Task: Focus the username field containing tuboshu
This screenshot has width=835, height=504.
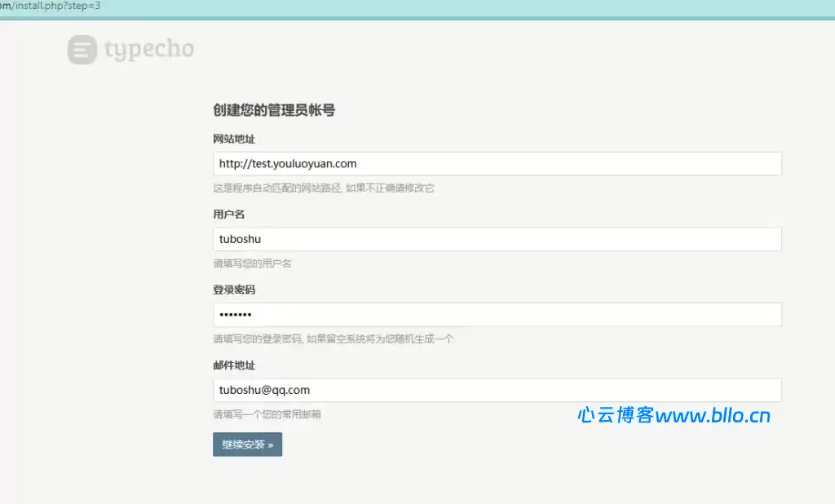Action: [x=497, y=239]
